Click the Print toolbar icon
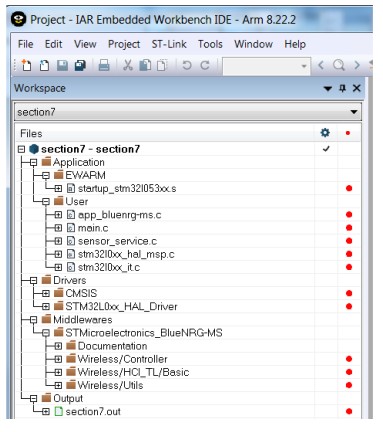The image size is (383, 432). tap(104, 65)
